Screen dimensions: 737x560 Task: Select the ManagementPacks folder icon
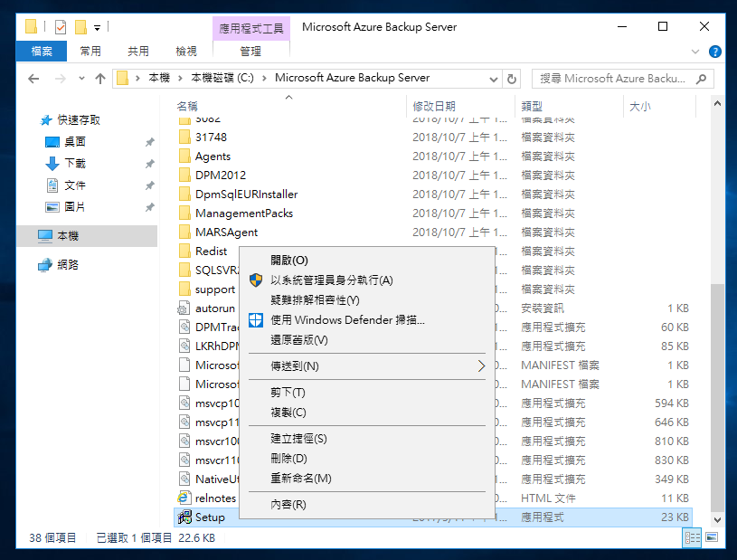click(184, 213)
